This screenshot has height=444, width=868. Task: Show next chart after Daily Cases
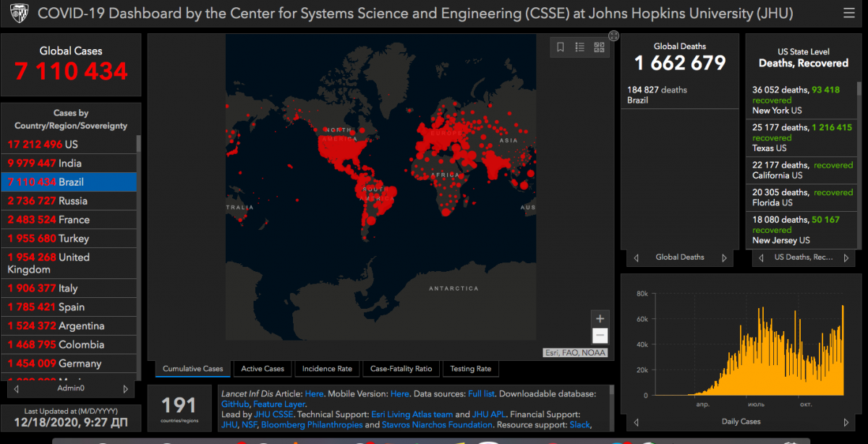pyautogui.click(x=847, y=422)
